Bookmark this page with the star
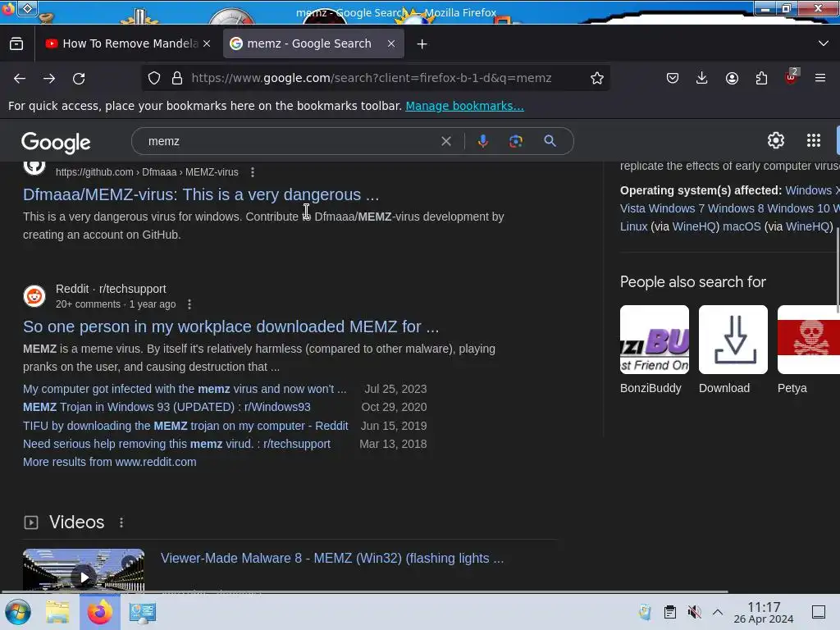 [x=597, y=78]
